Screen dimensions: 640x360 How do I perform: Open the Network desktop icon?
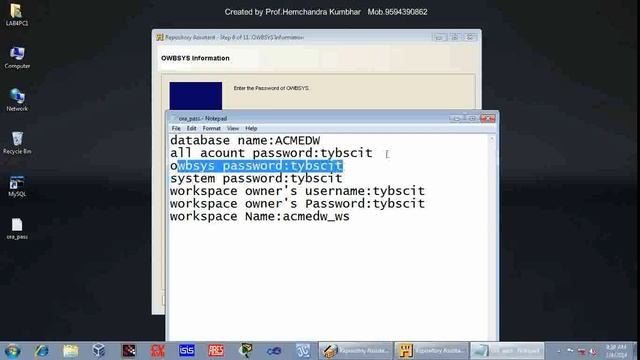17,100
